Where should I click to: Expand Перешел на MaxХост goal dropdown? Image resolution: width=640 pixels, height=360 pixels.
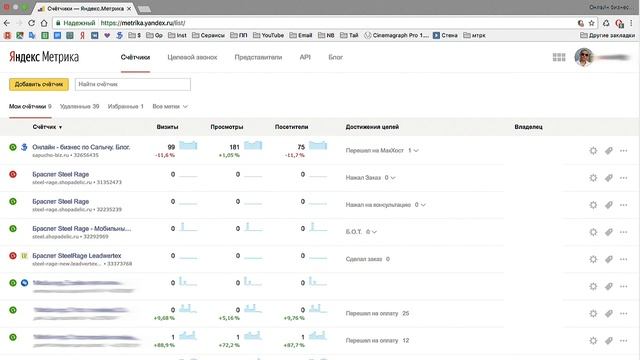click(x=416, y=151)
